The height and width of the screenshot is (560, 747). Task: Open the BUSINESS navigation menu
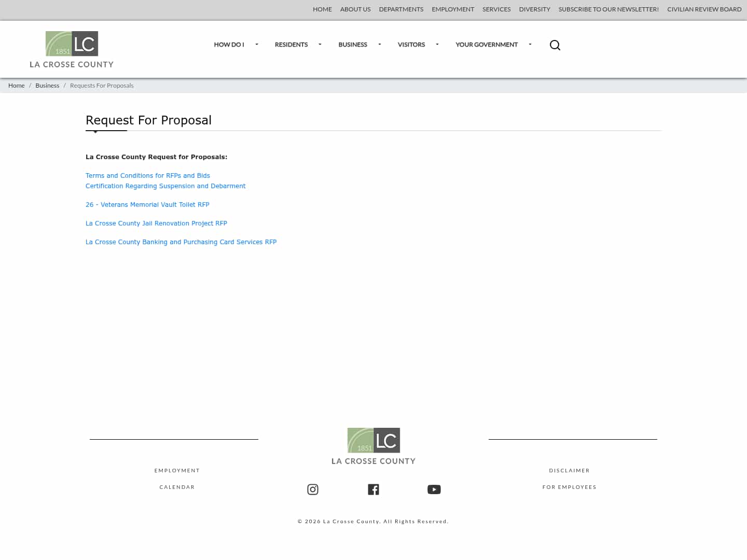[x=353, y=45]
